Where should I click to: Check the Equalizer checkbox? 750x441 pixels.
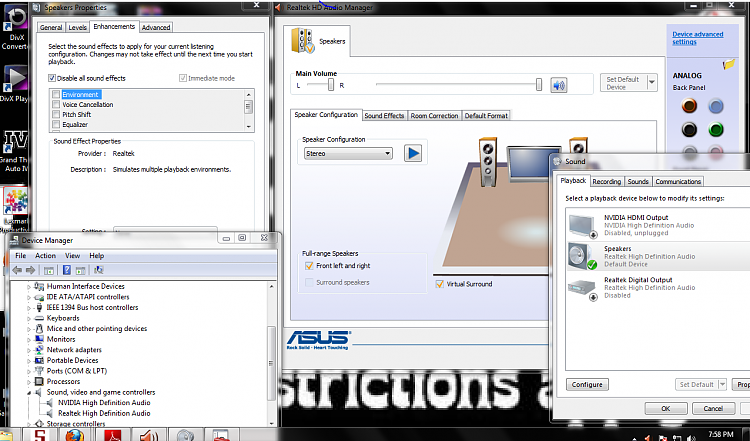(x=56, y=125)
